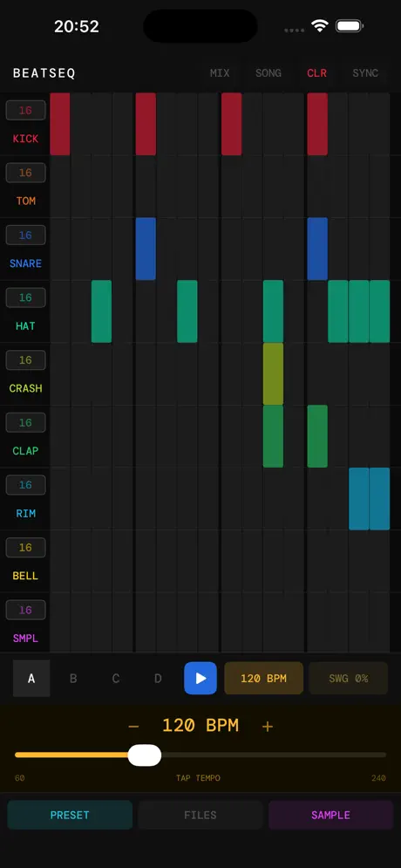The image size is (401, 868).
Task: Disable SNARE step 5
Action: click(146, 249)
